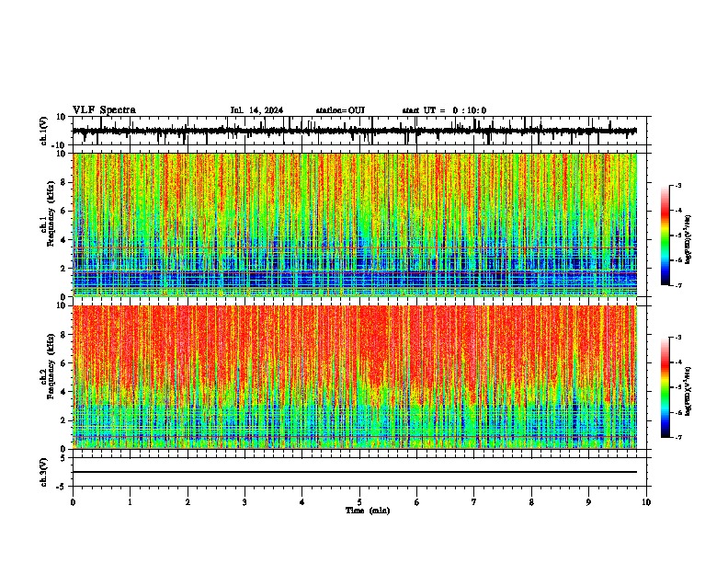Screen dimensions: 728x563
Task: Click time axis tick label "8"
Action: (531, 502)
